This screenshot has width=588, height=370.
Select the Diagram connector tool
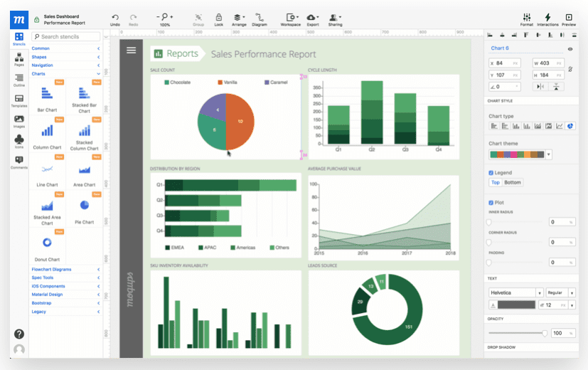(x=260, y=20)
